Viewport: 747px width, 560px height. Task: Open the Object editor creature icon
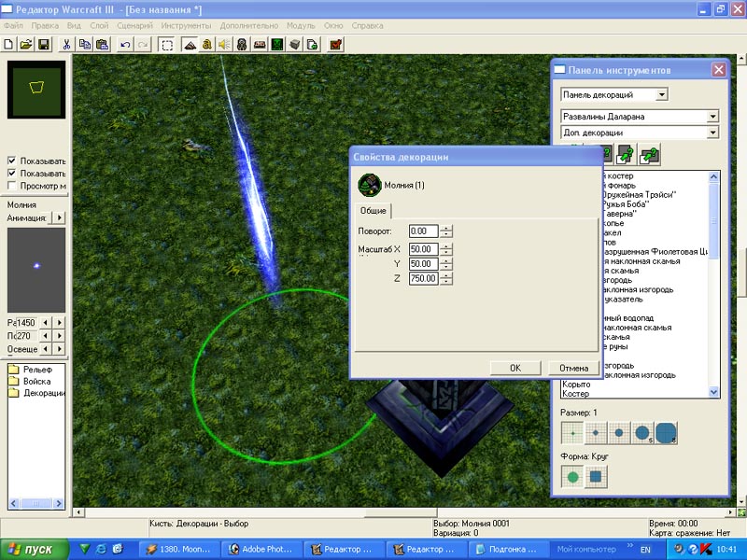tap(242, 45)
